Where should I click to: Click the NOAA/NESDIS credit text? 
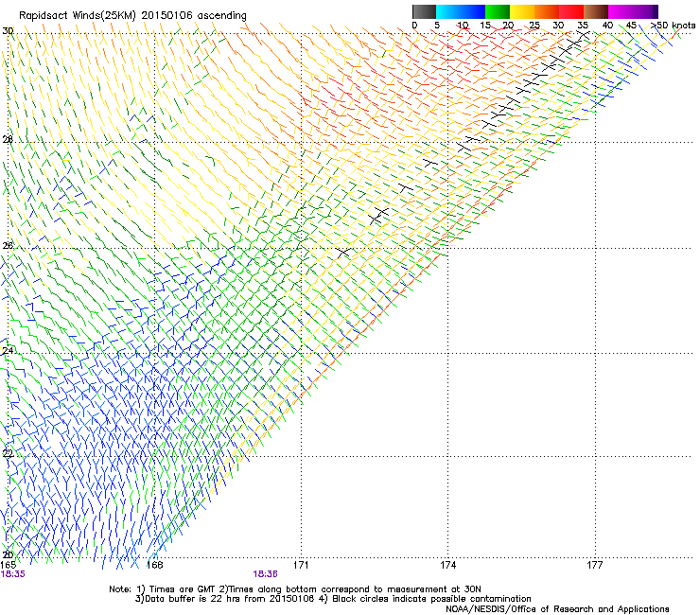click(557, 609)
